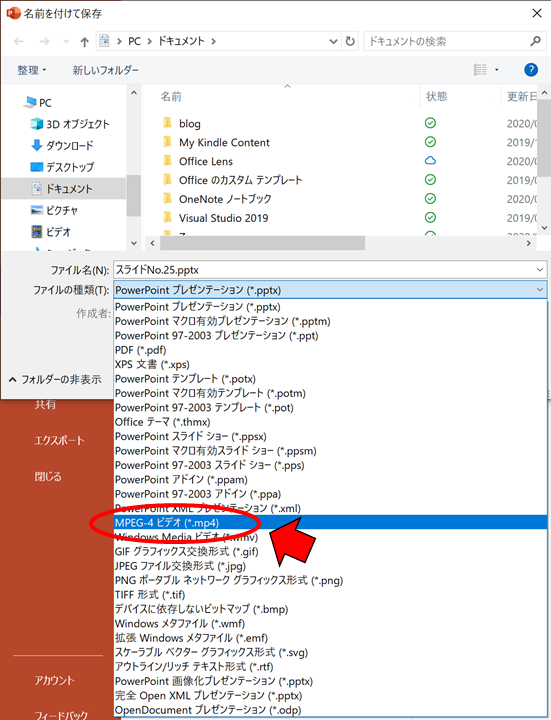
Task: Select 3D オブジェクト in navigation pane
Action: point(70,124)
